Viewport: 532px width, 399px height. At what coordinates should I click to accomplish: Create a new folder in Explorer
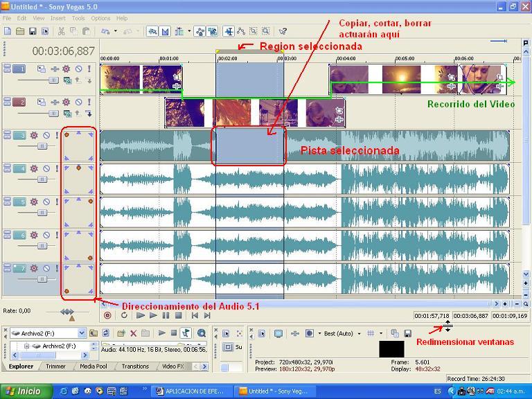point(121,333)
